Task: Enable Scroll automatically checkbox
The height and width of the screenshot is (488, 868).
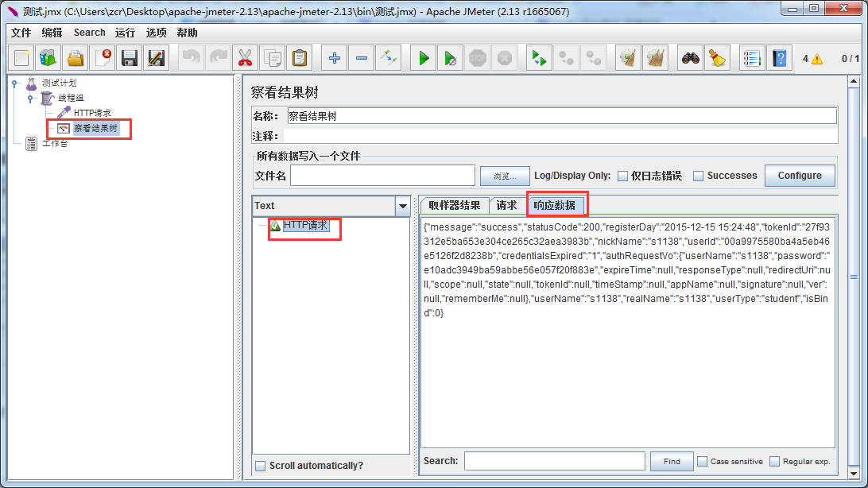Action: tap(260, 466)
